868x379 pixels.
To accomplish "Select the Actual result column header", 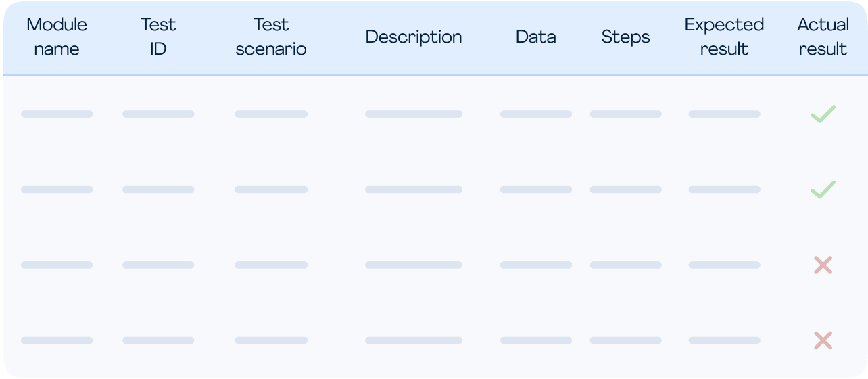I will (823, 37).
